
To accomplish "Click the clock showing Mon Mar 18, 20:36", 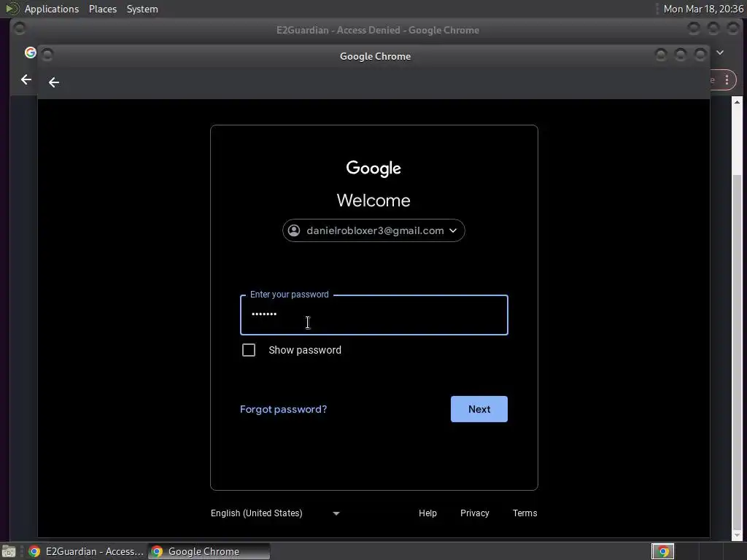I will point(703,9).
